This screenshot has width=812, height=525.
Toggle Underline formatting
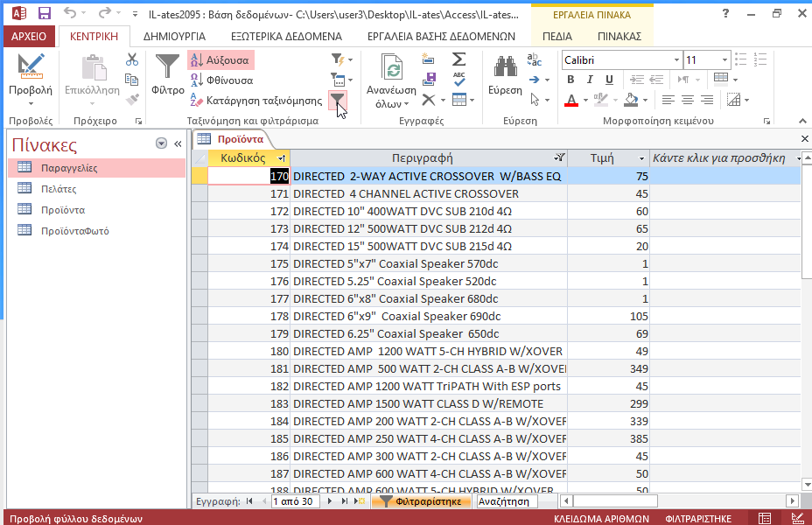pos(609,80)
